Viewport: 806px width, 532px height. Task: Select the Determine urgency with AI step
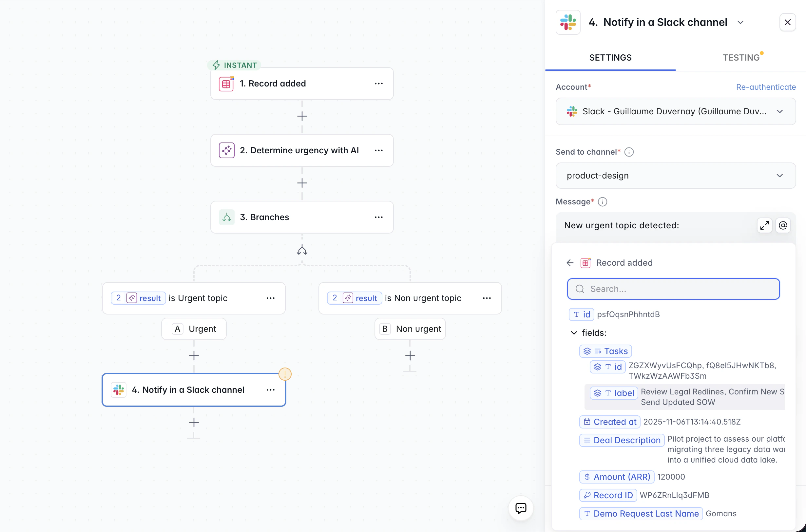click(x=298, y=150)
